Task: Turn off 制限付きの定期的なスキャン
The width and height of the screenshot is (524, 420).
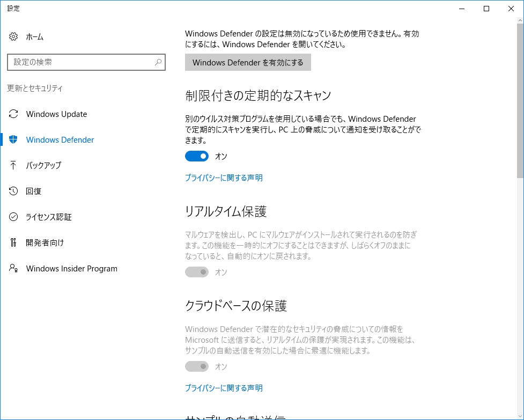Action: tap(197, 156)
